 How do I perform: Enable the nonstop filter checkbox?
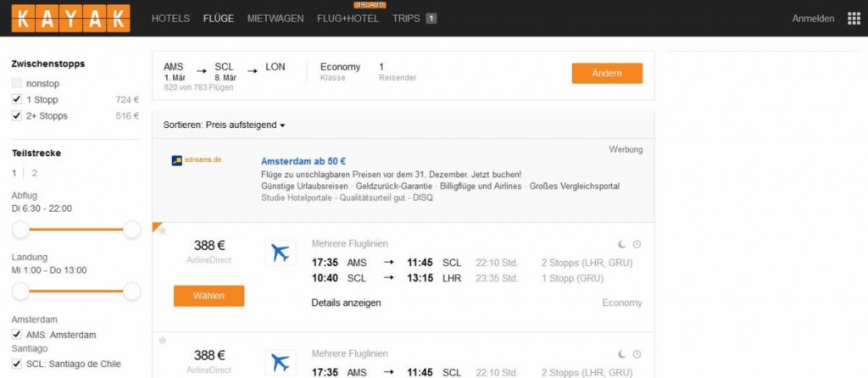coord(17,84)
